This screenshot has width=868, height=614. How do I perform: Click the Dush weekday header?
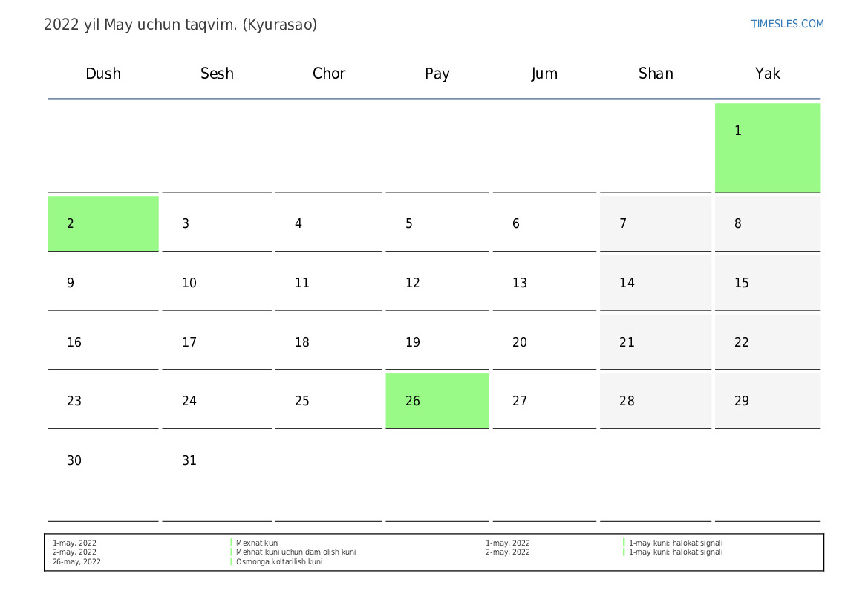tap(103, 73)
